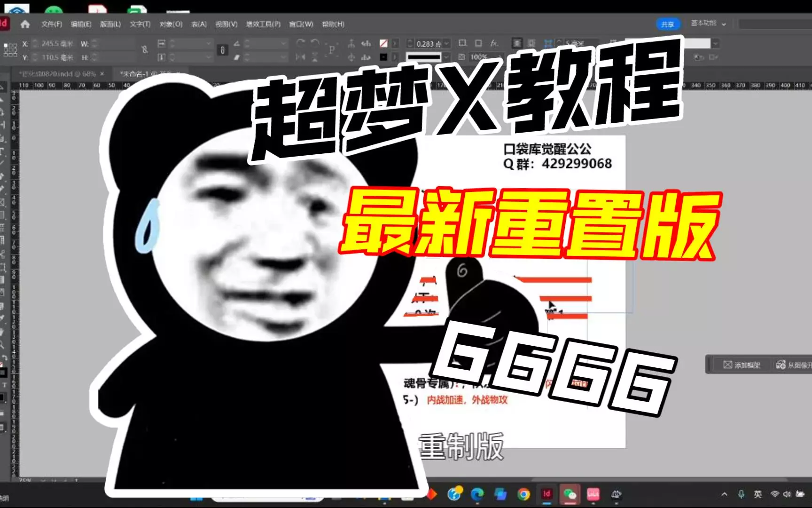Click the rotation angle icon
Image resolution: width=812 pixels, height=508 pixels.
point(236,43)
